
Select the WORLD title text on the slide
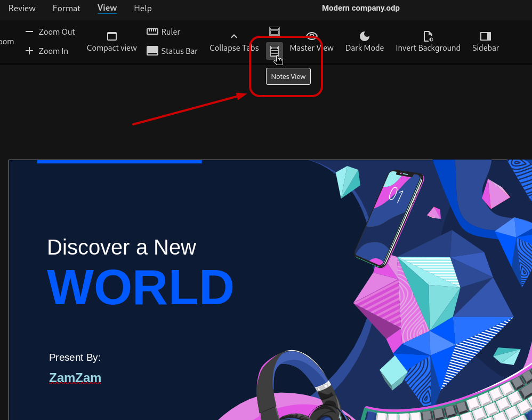point(141,288)
